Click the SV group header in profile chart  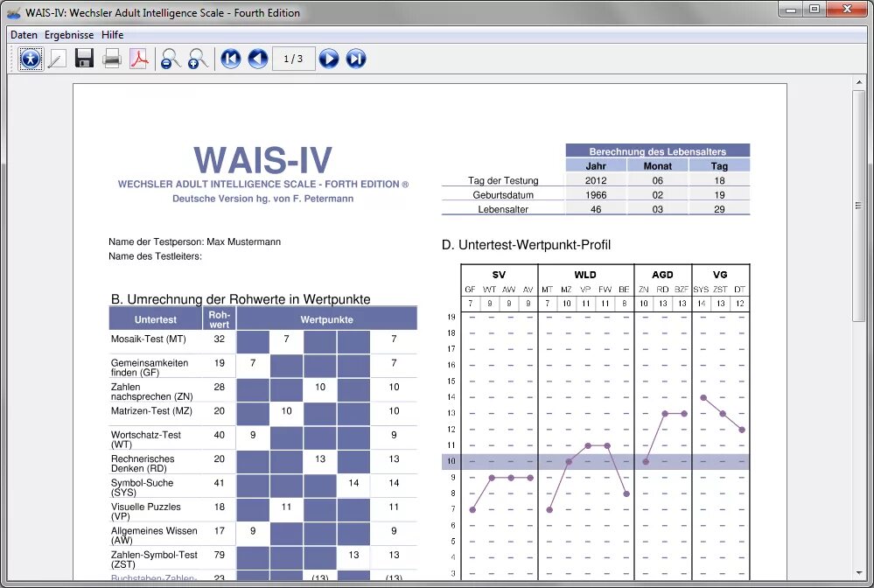click(499, 275)
